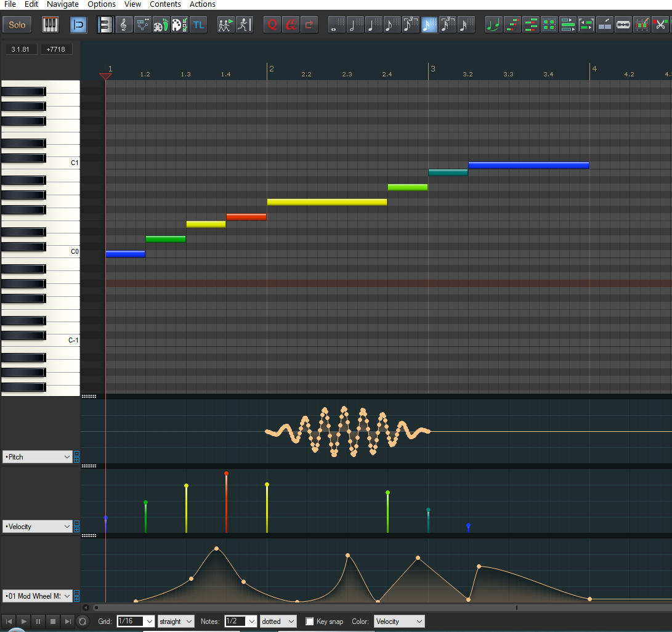
Task: Click the palette with footprint color icon
Action: pyautogui.click(x=161, y=25)
